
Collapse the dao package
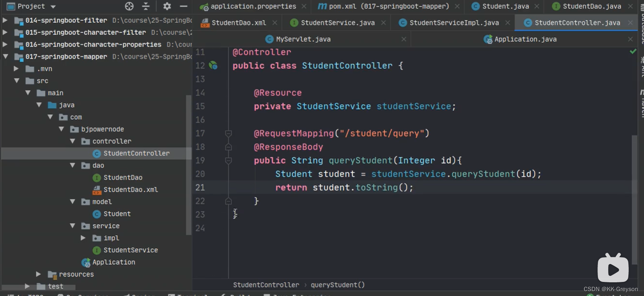coord(72,166)
